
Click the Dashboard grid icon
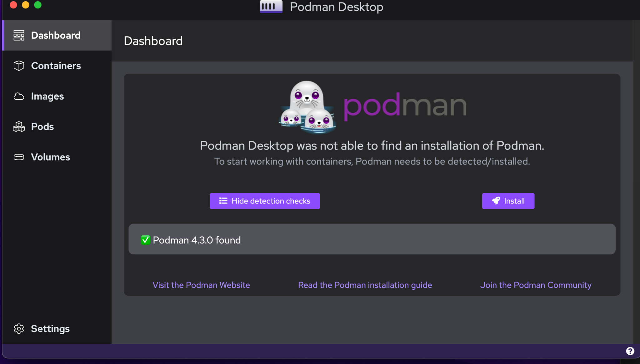(18, 35)
